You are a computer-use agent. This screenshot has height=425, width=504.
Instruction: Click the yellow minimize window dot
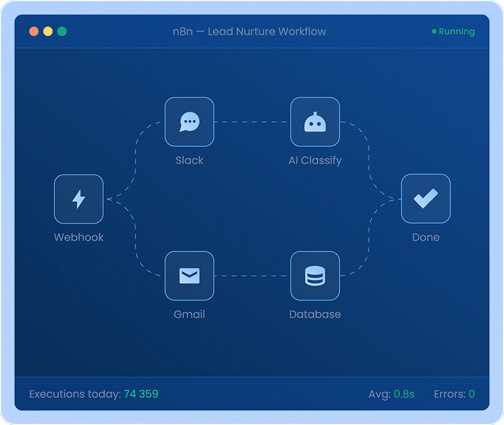pos(48,32)
